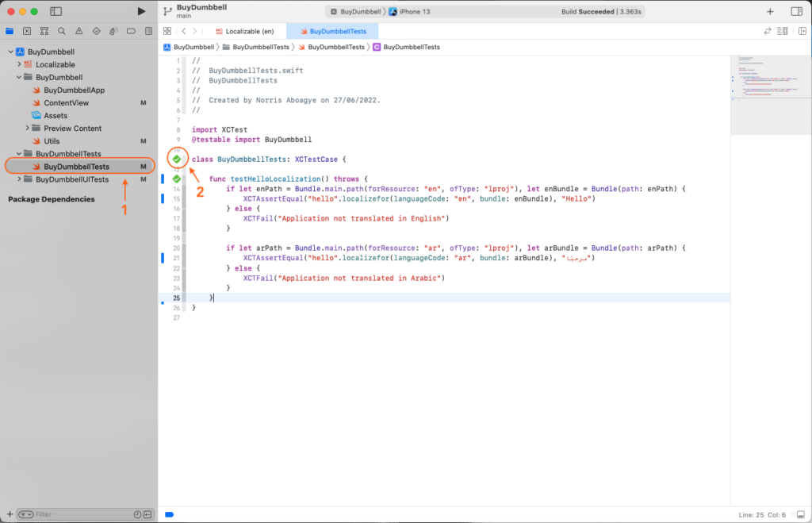This screenshot has width=812, height=523.
Task: Expand the Preview Content folder
Action: click(x=28, y=128)
